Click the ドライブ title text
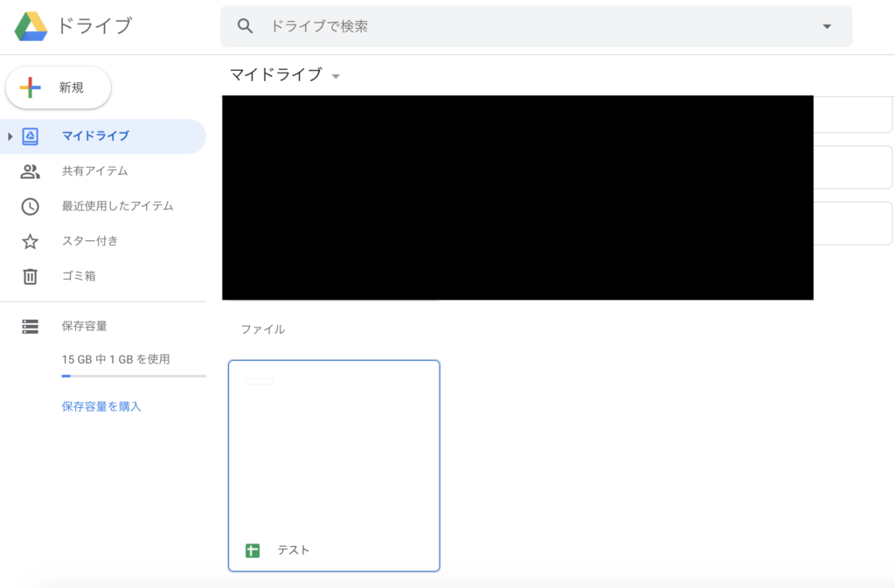This screenshot has height=588, width=895. coord(94,26)
